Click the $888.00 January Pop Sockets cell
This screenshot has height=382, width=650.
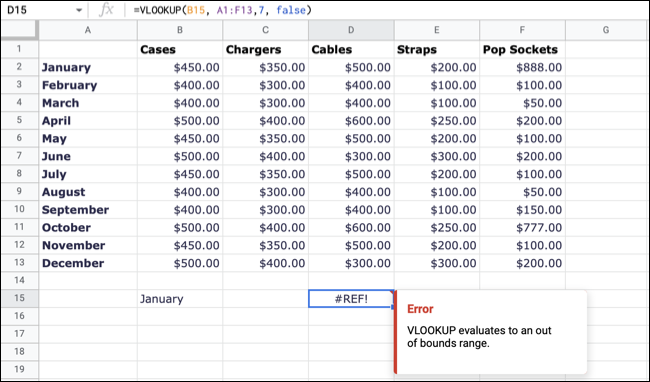pos(522,67)
